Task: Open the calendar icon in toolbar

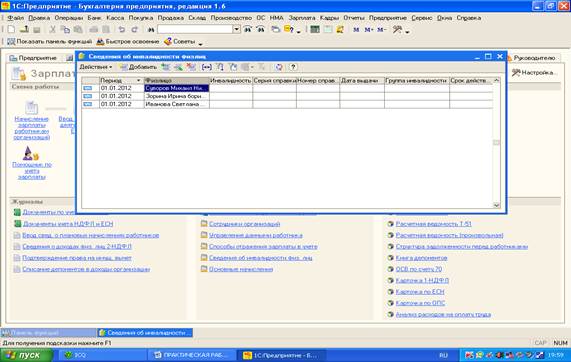Action: [x=328, y=29]
